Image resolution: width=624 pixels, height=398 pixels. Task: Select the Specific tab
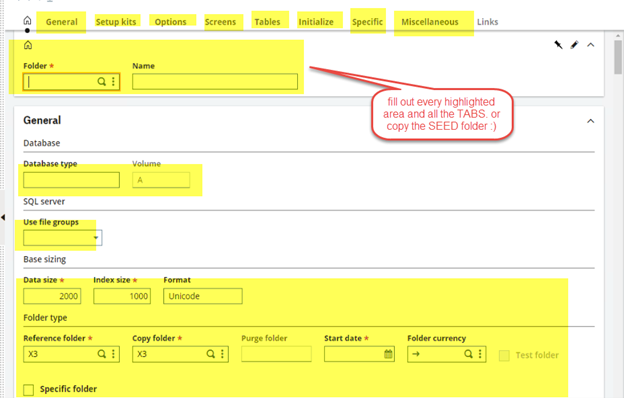pyautogui.click(x=367, y=22)
